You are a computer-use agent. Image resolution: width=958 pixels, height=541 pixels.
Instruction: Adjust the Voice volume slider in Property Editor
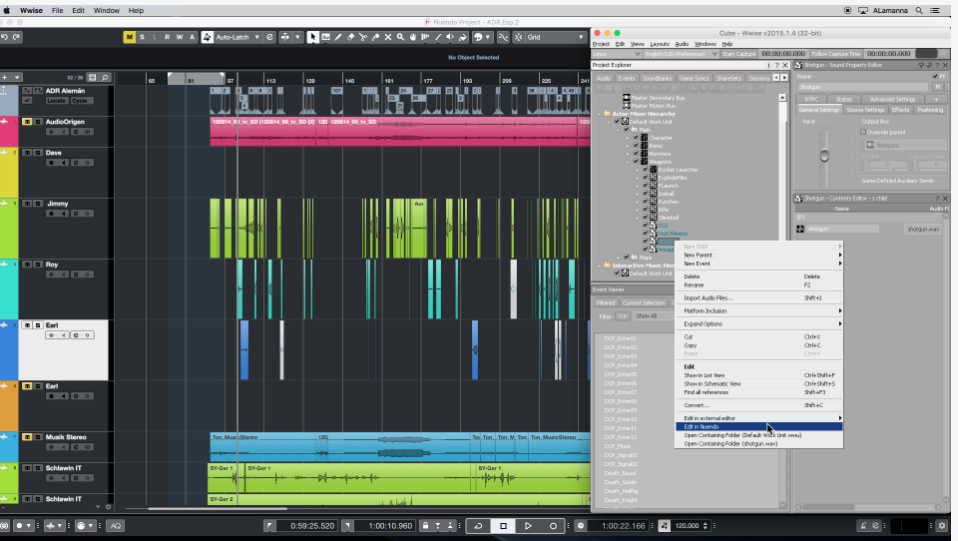tap(824, 156)
